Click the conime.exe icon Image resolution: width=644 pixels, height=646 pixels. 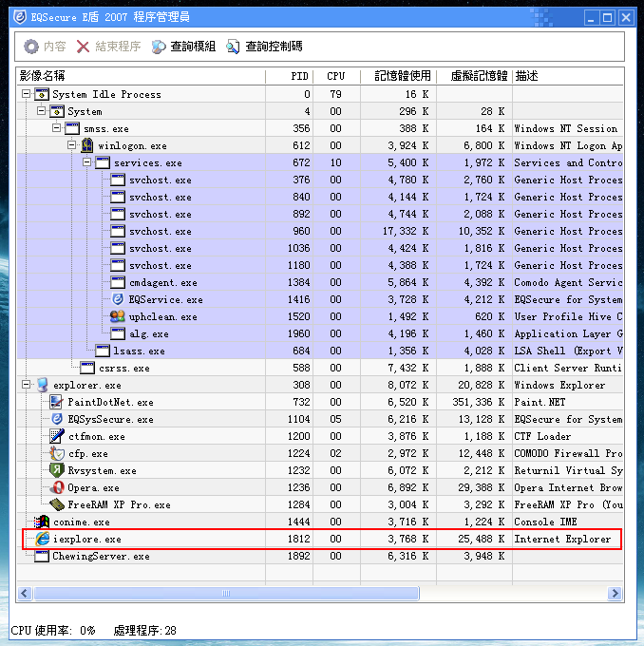(41, 522)
